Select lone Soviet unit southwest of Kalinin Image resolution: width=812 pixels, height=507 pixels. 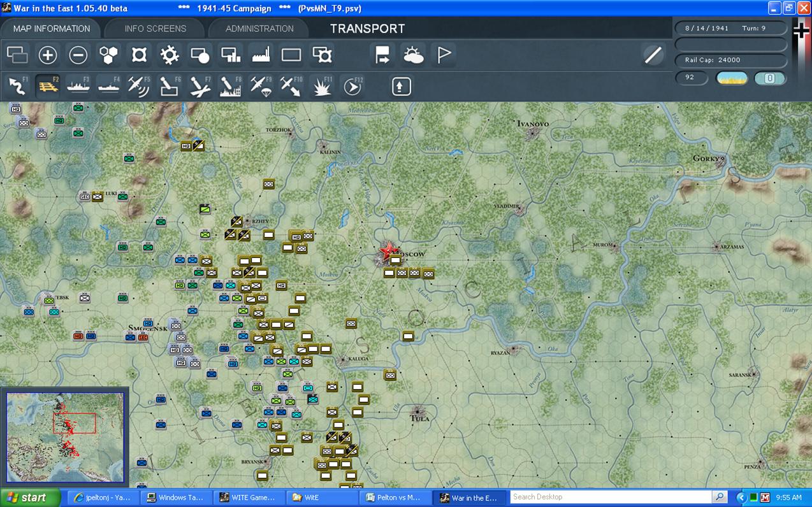click(268, 184)
